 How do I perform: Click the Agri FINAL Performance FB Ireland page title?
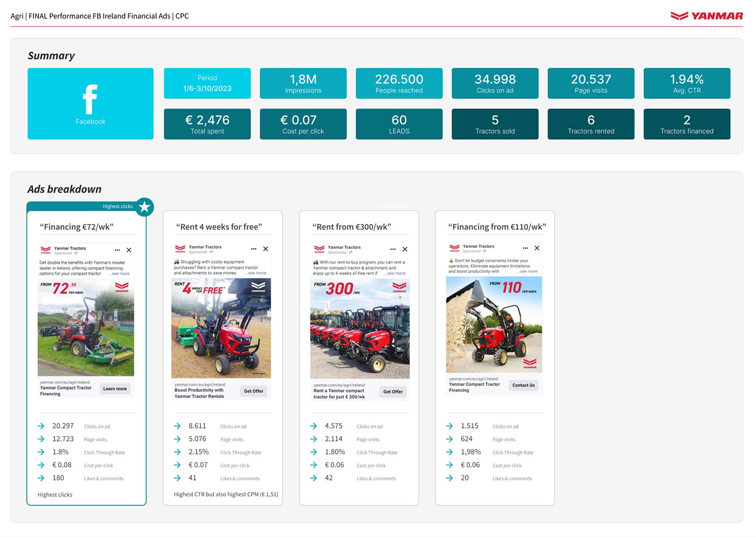[100, 16]
